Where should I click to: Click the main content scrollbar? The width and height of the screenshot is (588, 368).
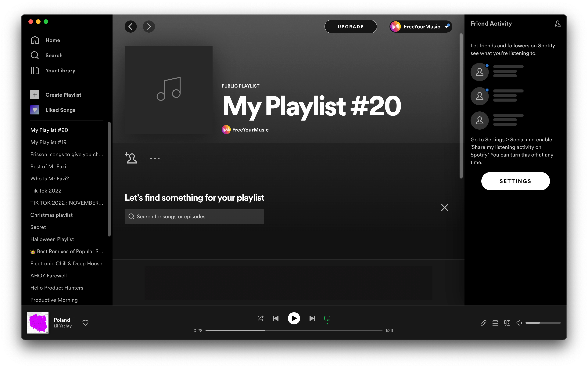[461, 106]
